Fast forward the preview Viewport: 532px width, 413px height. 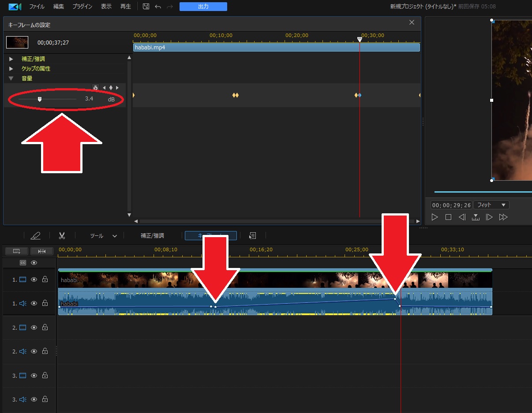tap(503, 217)
